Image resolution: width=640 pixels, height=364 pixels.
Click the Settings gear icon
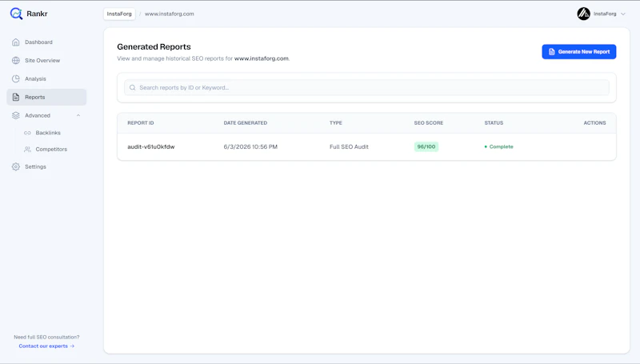[x=16, y=166]
